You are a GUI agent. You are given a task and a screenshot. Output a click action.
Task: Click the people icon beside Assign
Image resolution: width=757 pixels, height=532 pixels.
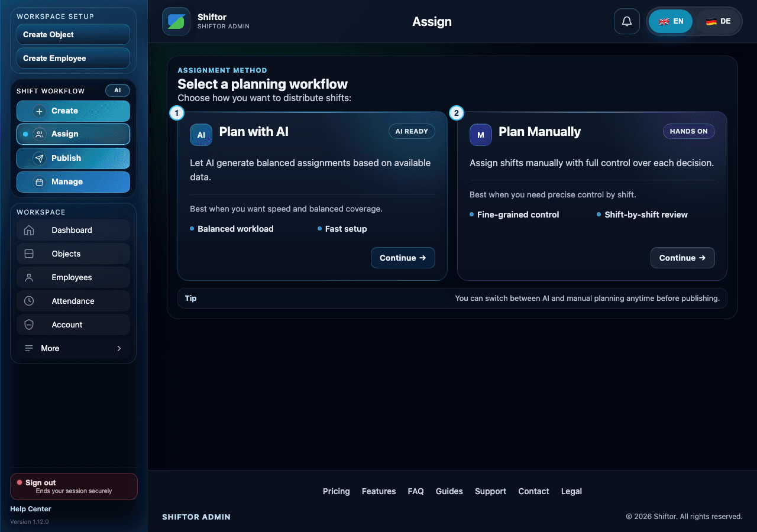coord(40,134)
